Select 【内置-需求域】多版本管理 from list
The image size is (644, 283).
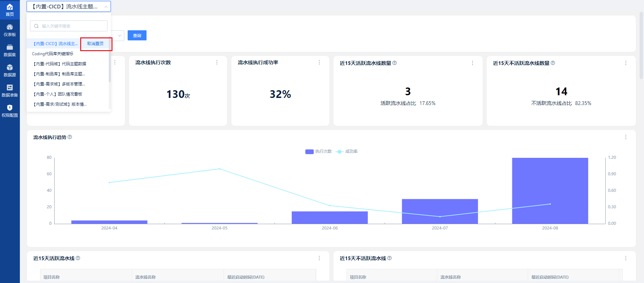(x=59, y=84)
